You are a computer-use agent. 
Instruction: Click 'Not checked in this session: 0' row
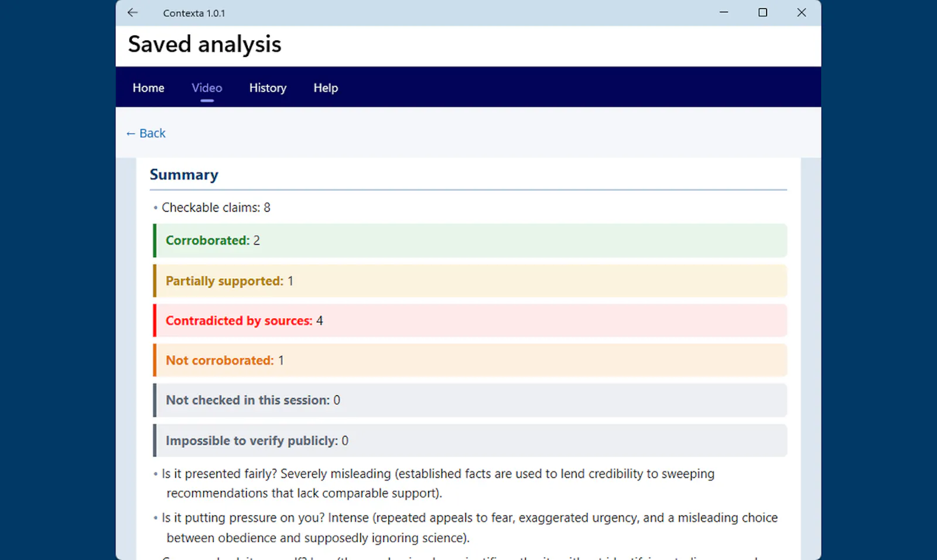coord(470,400)
